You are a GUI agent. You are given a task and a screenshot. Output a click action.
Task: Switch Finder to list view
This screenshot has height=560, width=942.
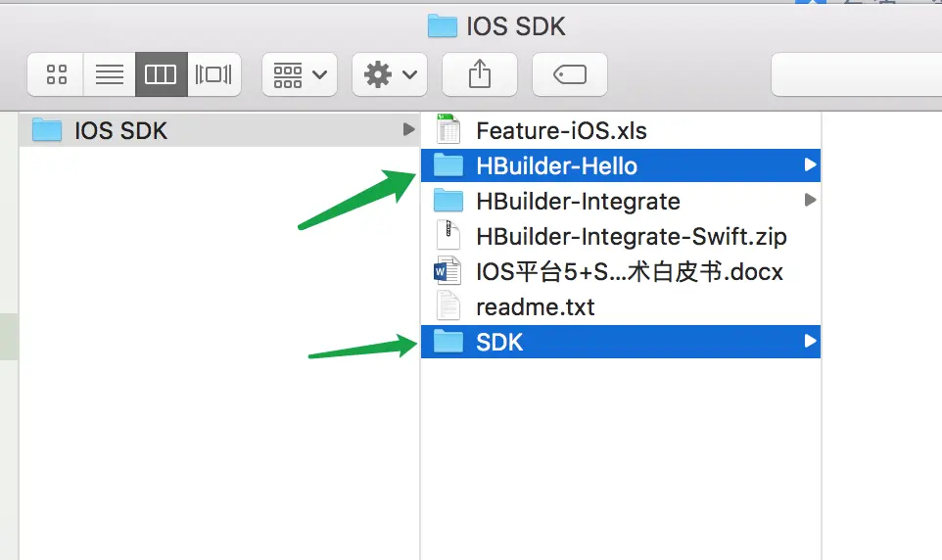(110, 74)
